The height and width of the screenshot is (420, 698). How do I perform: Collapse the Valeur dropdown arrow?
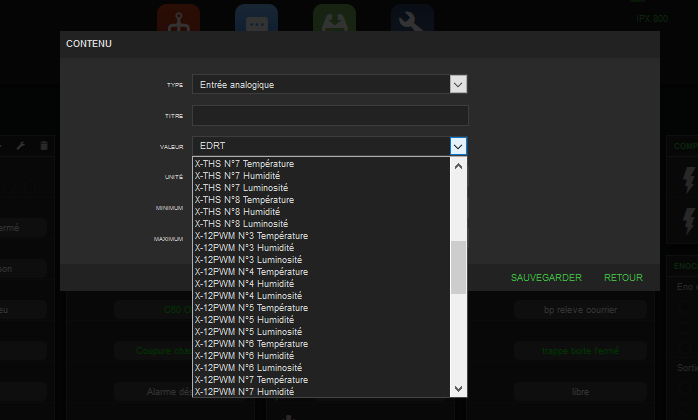tap(458, 146)
